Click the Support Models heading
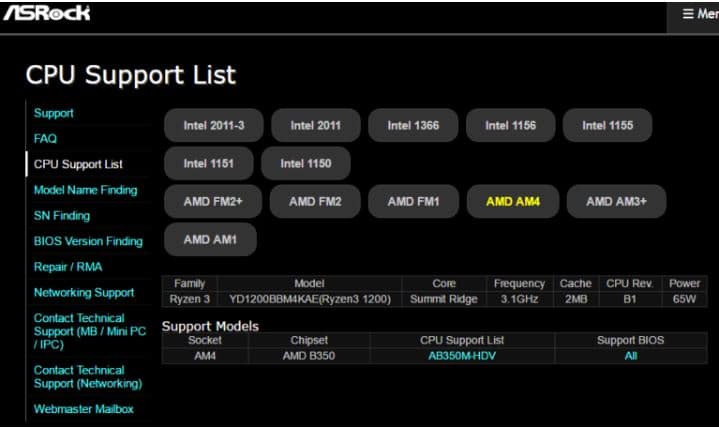The image size is (719, 428). 210,326
